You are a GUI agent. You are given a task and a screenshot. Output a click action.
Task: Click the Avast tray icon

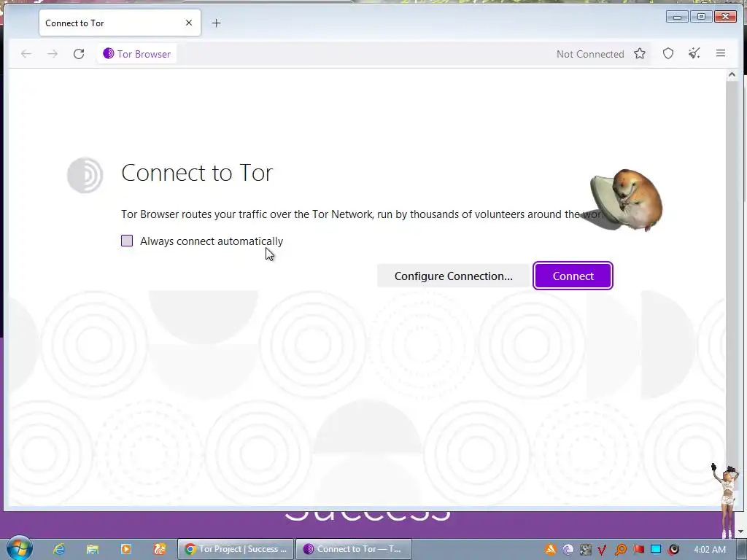(x=550, y=550)
